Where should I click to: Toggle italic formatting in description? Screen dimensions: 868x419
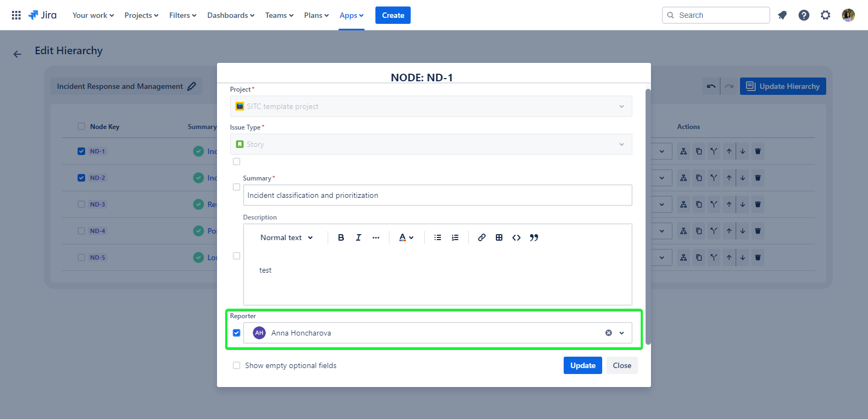358,237
